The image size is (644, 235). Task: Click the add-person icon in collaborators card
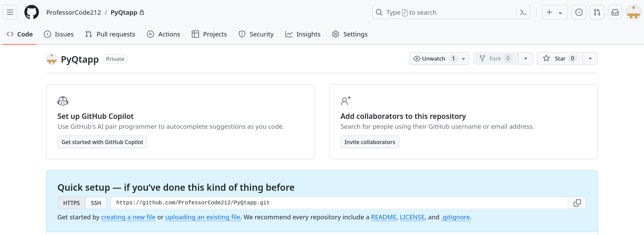346,101
